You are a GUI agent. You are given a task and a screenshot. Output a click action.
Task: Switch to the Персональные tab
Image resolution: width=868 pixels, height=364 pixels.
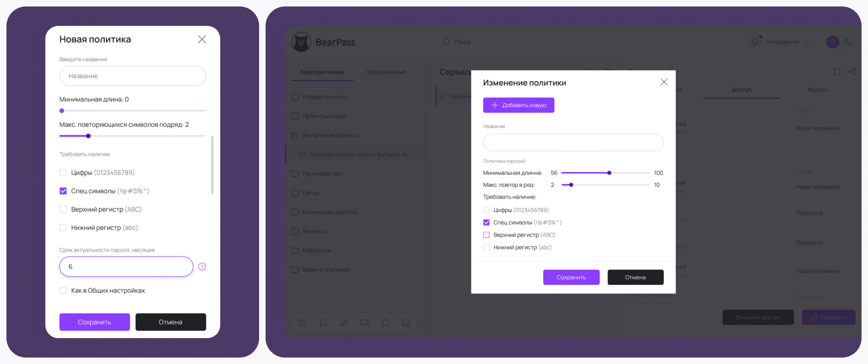click(385, 72)
